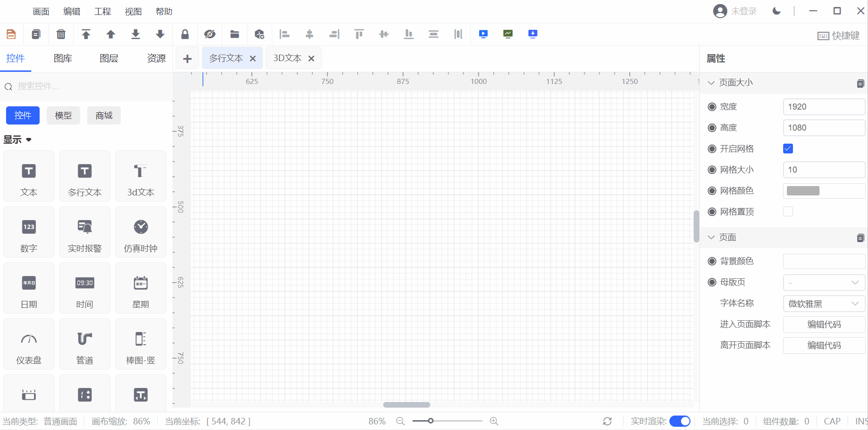
Task: Open the 母版页 dropdown
Action: [824, 283]
